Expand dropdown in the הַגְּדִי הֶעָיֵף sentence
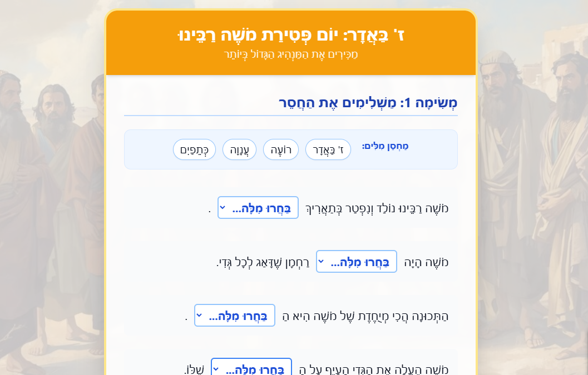 pyautogui.click(x=251, y=369)
